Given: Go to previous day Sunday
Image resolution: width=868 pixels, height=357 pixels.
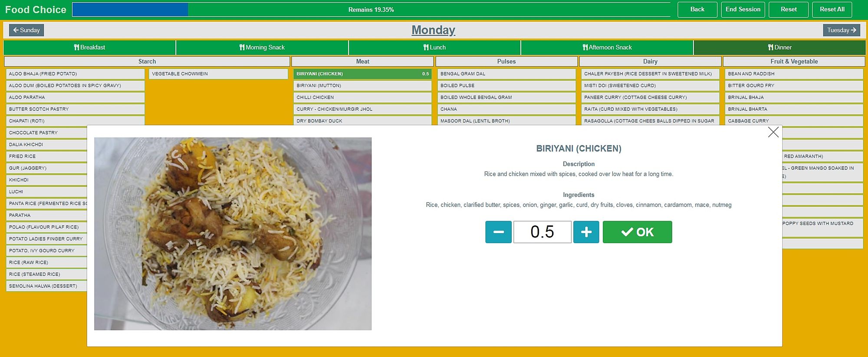Looking at the screenshot, I should 26,30.
